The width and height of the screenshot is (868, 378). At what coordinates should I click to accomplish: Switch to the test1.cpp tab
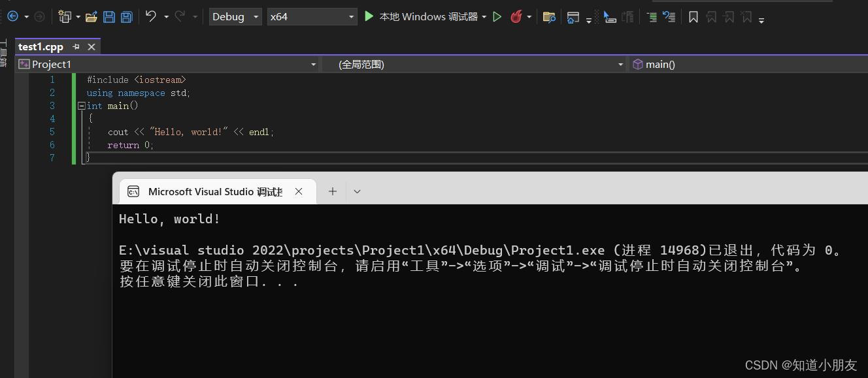pos(39,46)
